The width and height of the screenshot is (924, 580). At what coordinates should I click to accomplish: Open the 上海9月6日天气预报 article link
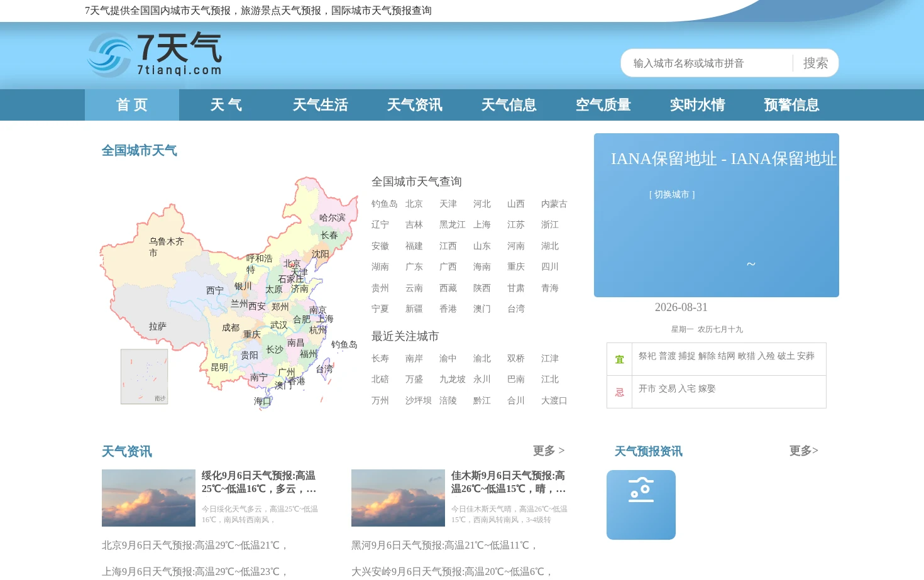195,571
